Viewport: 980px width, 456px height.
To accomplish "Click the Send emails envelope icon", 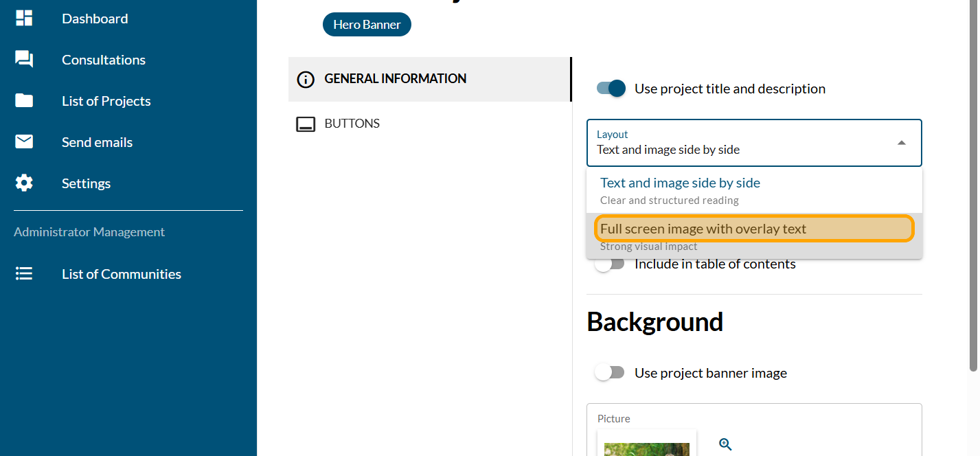I will pyautogui.click(x=24, y=142).
